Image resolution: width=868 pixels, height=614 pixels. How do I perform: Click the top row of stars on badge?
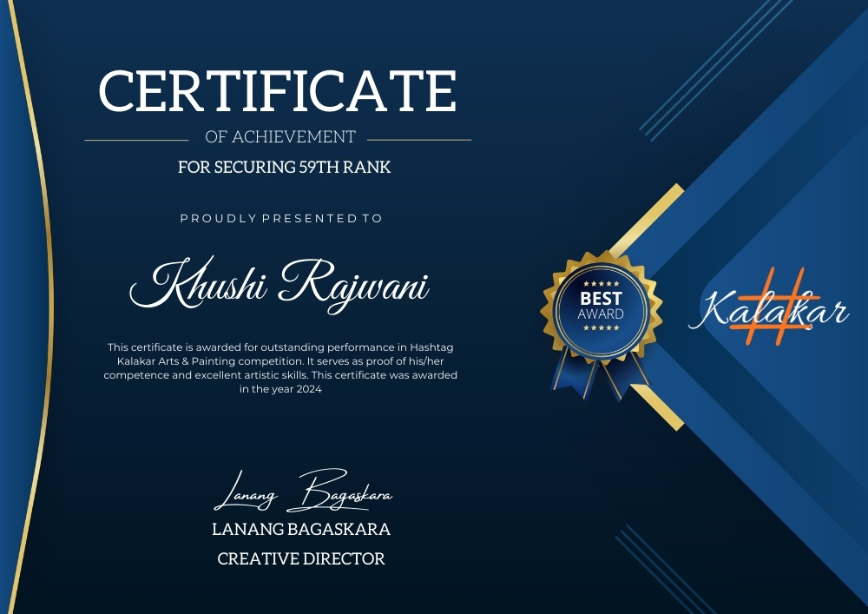pos(601,284)
